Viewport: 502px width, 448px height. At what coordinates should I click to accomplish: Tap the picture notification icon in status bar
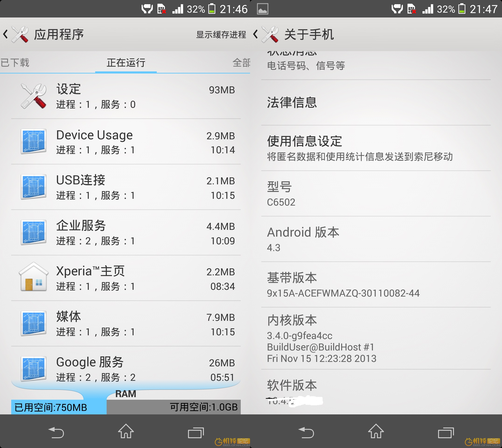(x=262, y=9)
